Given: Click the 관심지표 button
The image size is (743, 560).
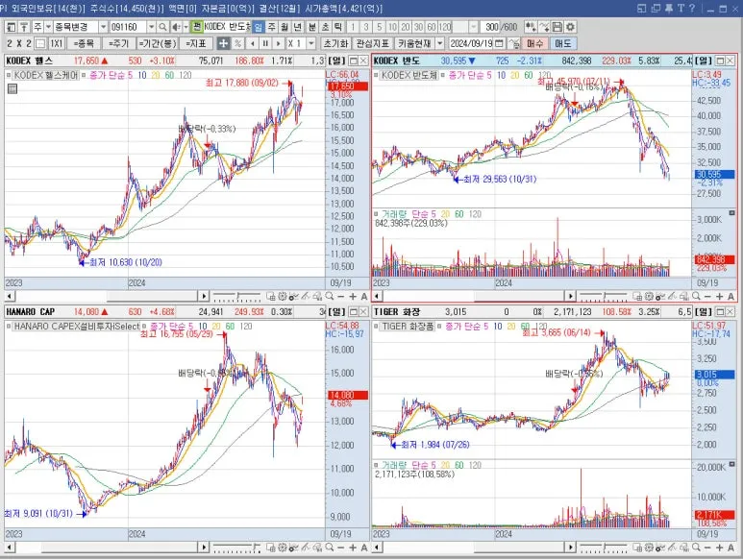Looking at the screenshot, I should point(373,43).
